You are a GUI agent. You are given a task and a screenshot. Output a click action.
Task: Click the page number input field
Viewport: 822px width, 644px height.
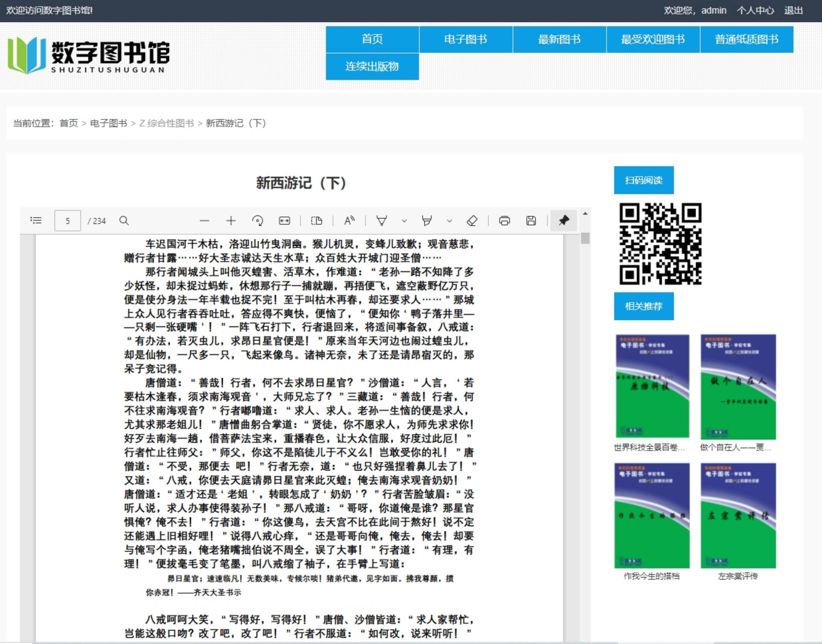pyautogui.click(x=67, y=221)
